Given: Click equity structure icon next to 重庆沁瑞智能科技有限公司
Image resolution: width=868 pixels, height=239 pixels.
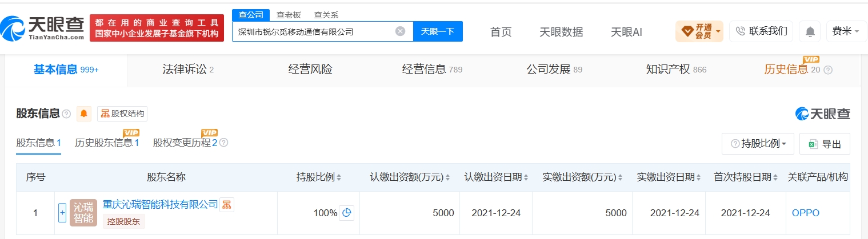Looking at the screenshot, I should 227,204.
